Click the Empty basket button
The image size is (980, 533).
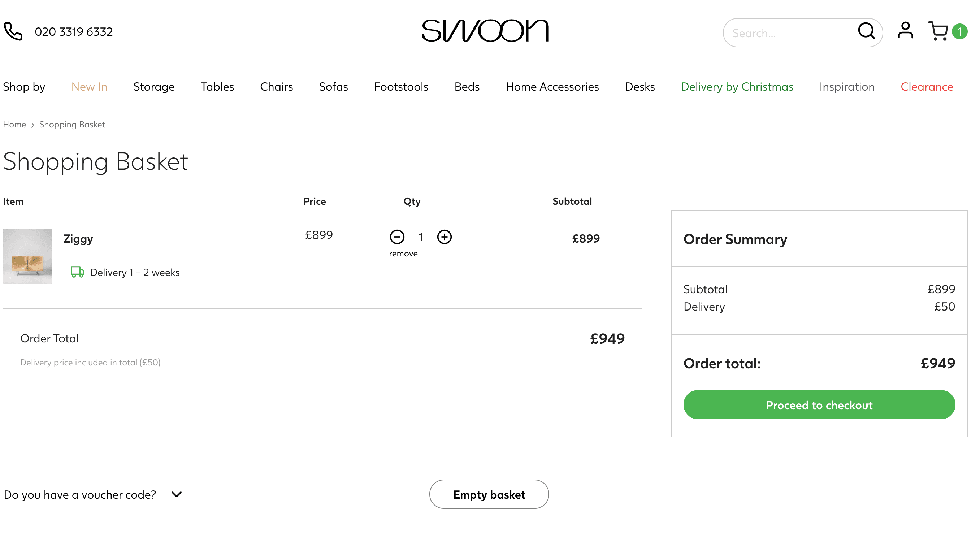coord(489,494)
